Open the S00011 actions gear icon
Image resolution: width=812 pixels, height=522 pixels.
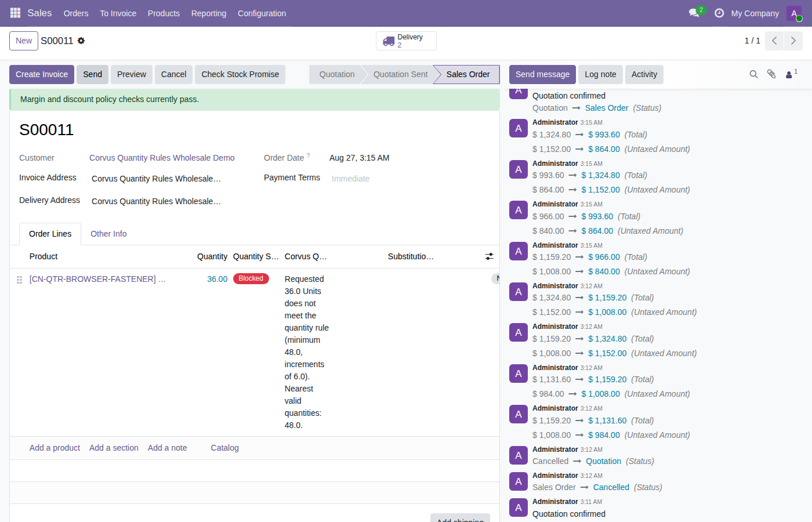click(x=81, y=41)
